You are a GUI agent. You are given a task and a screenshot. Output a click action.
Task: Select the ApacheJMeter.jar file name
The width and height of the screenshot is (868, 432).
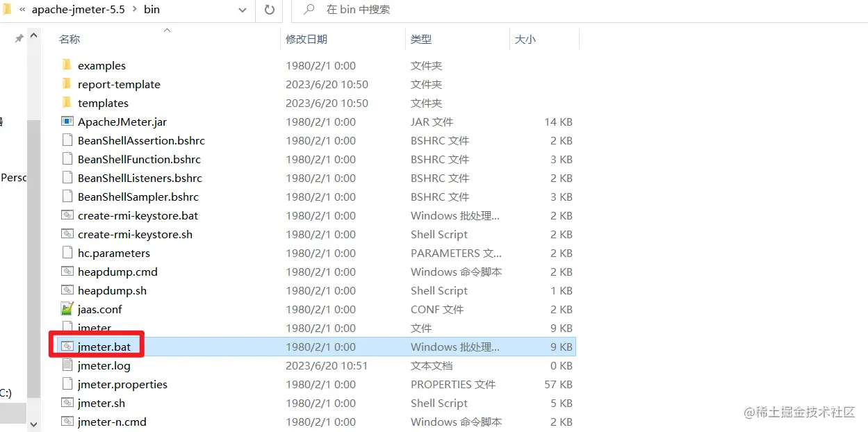122,122
